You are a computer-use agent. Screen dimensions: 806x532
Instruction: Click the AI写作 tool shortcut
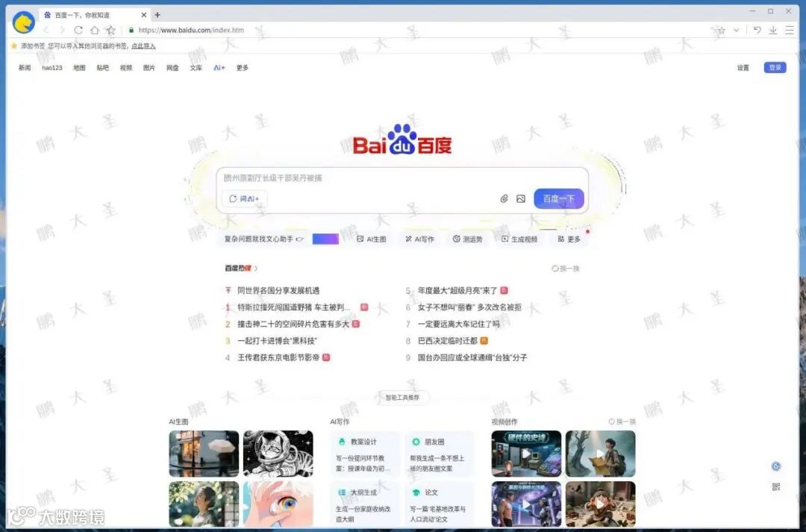pos(419,239)
